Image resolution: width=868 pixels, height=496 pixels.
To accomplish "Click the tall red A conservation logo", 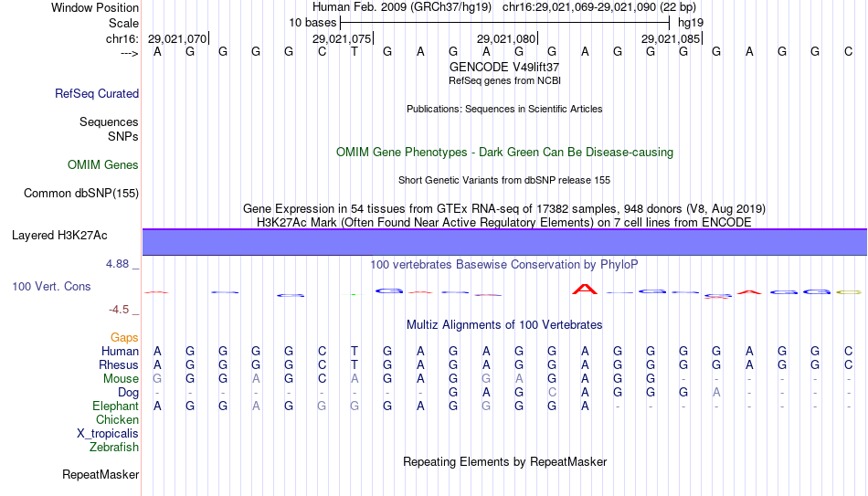I will (585, 289).
